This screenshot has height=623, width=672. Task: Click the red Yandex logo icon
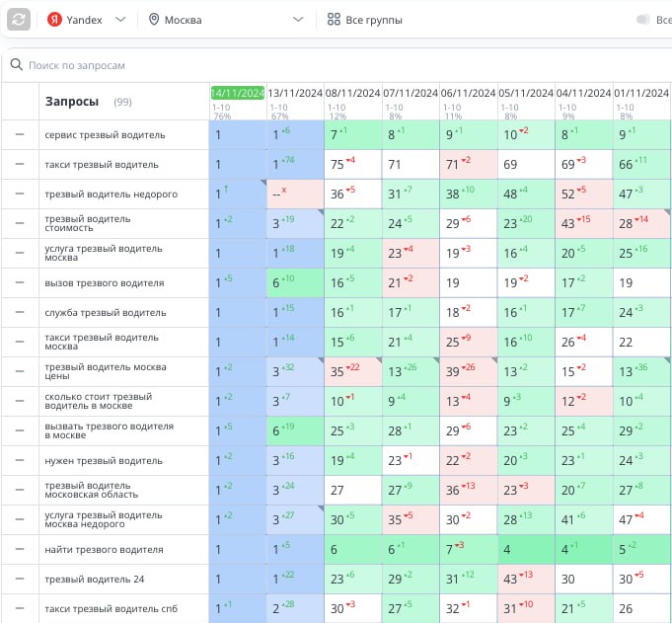(x=54, y=20)
